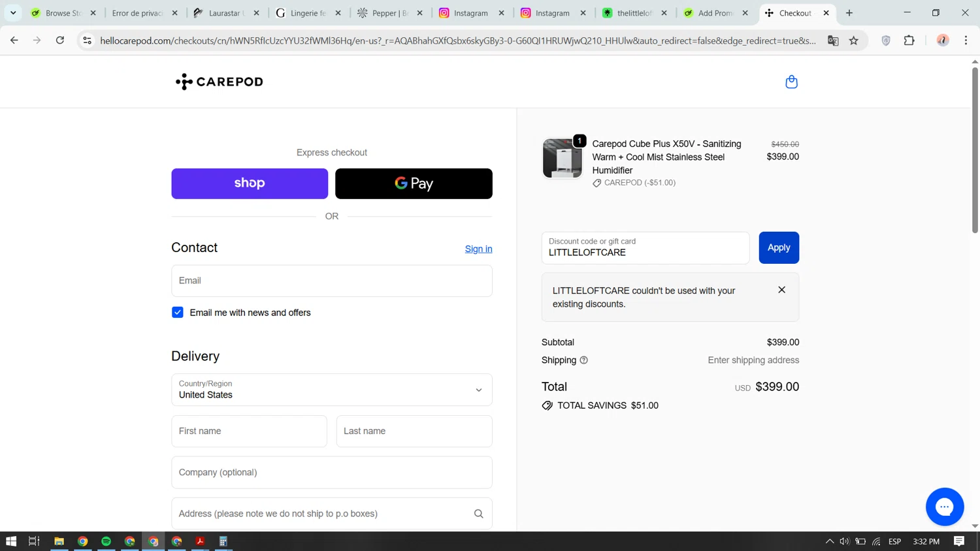The image size is (980, 551).
Task: Expand the Country/Region dropdown
Action: [x=332, y=390]
